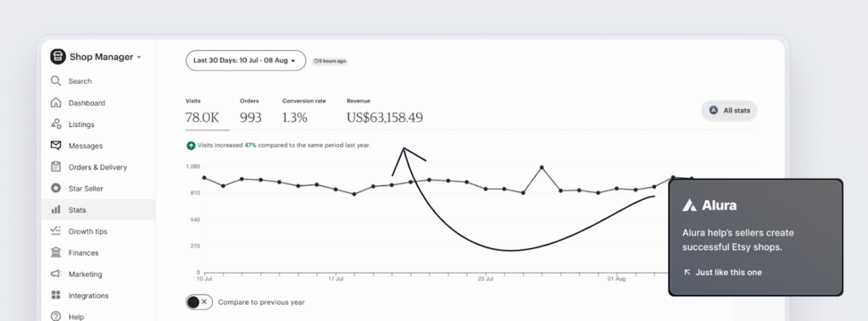Click the diagonal arrow icon in Alura card
Image resolution: width=868 pixels, height=321 pixels.
click(x=687, y=272)
